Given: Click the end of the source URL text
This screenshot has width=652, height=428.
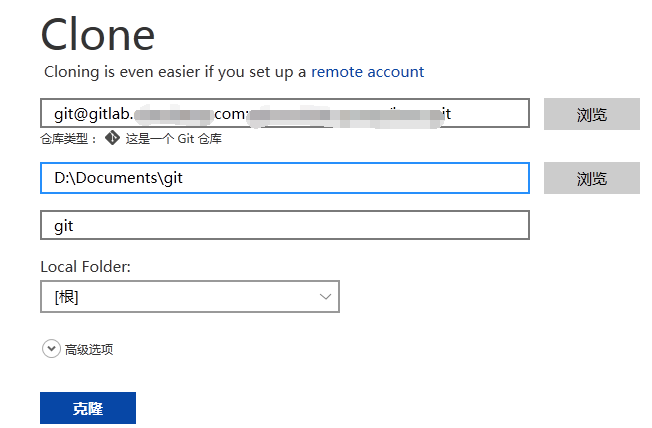Looking at the screenshot, I should (x=452, y=113).
